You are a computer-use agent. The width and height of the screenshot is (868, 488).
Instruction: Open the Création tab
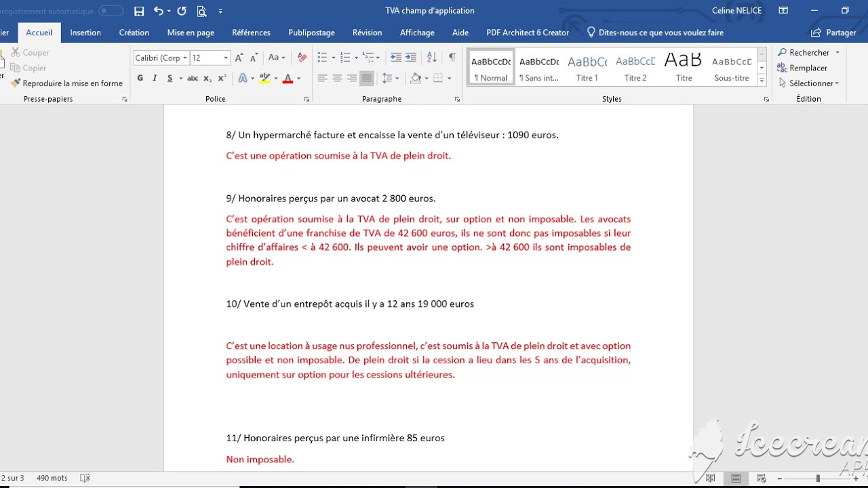coord(134,33)
